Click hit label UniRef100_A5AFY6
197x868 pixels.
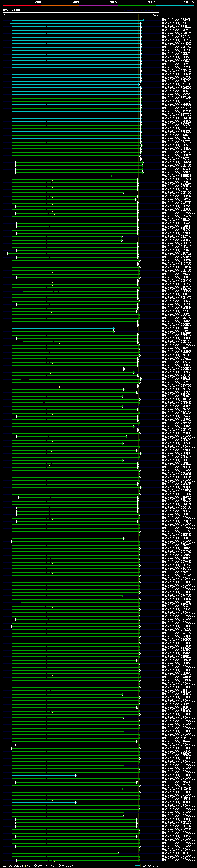coord(177,33)
